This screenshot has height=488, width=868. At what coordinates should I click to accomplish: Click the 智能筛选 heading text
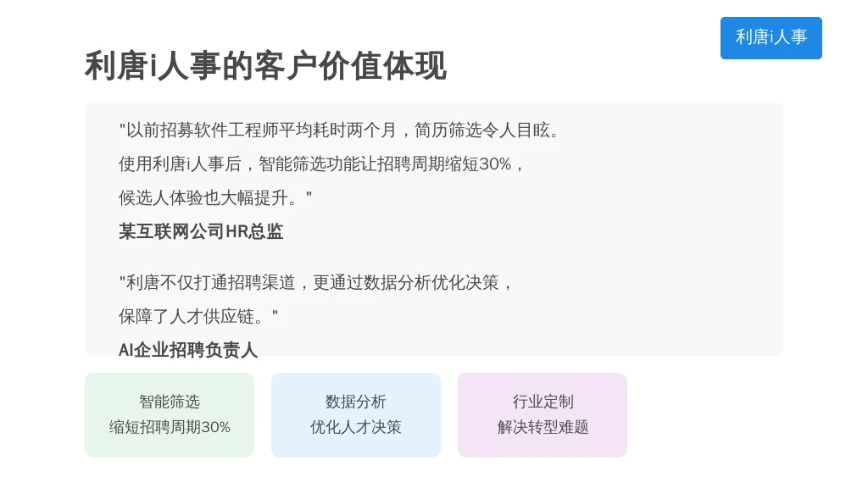(170, 402)
